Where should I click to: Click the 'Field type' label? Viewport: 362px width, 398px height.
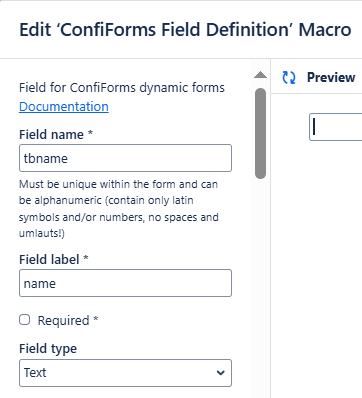coord(48,349)
